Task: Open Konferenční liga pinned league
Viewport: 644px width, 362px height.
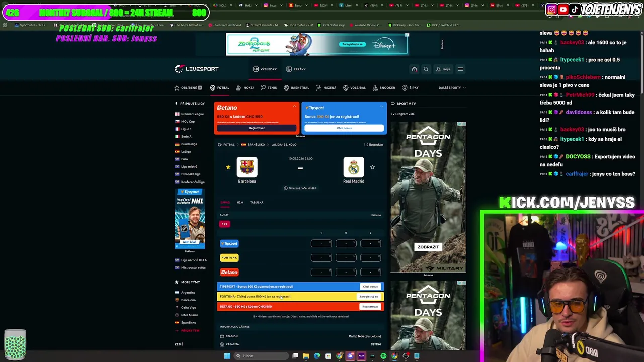Action: coord(189,182)
